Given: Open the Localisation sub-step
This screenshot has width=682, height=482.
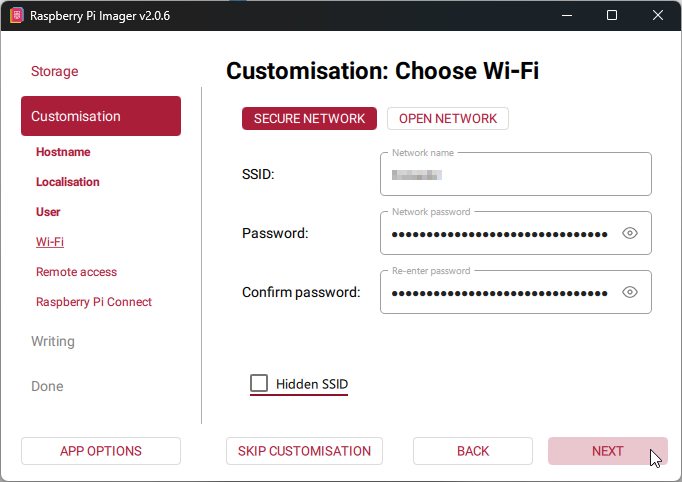Looking at the screenshot, I should [68, 182].
